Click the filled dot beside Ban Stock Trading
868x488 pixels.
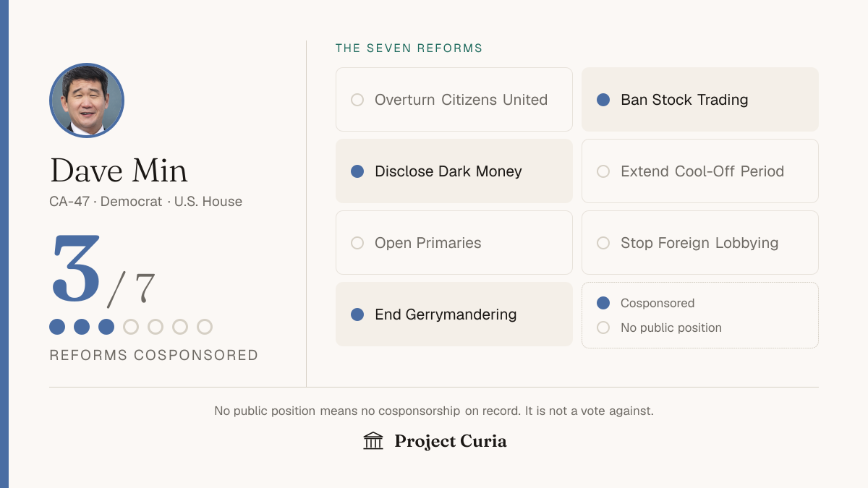pyautogui.click(x=603, y=100)
